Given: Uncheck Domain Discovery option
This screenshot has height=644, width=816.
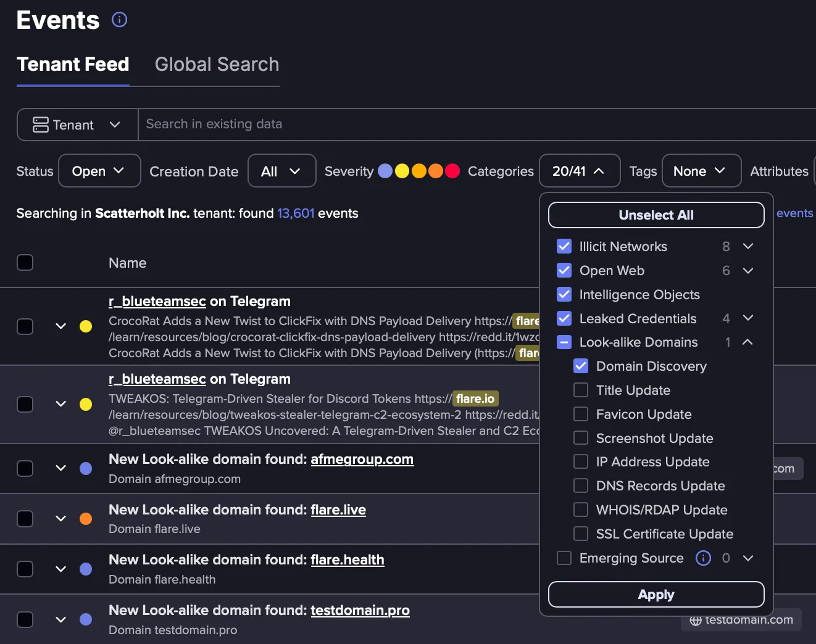Looking at the screenshot, I should tap(581, 366).
